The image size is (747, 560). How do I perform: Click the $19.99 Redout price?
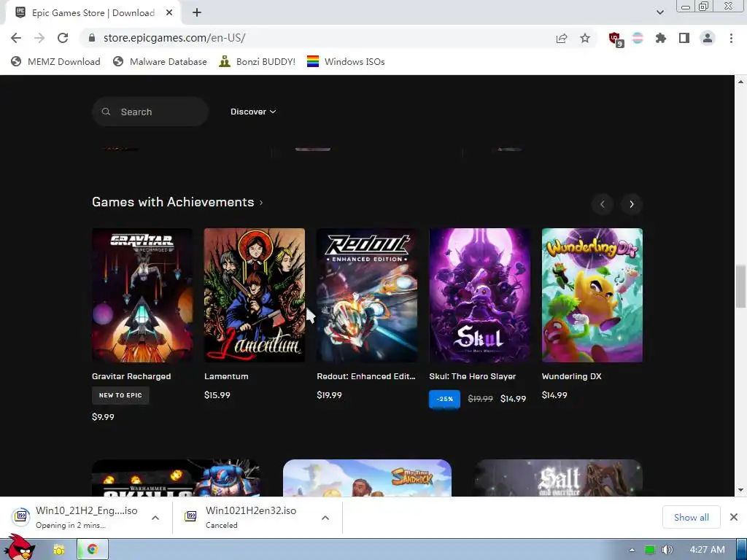click(329, 395)
